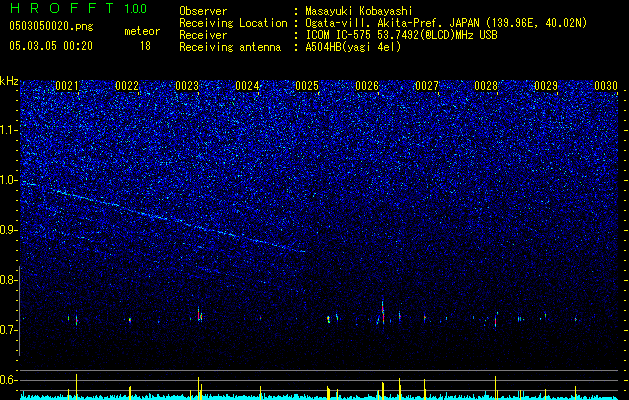Click the timestamp 05.03.05 00:20
Viewport: 629px width, 400px height.
click(x=51, y=46)
